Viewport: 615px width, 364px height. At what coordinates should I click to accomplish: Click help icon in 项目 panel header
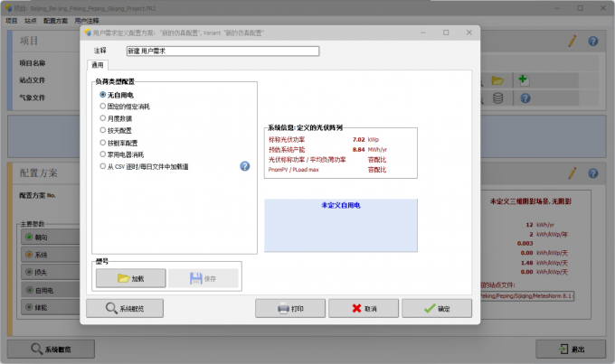593,41
